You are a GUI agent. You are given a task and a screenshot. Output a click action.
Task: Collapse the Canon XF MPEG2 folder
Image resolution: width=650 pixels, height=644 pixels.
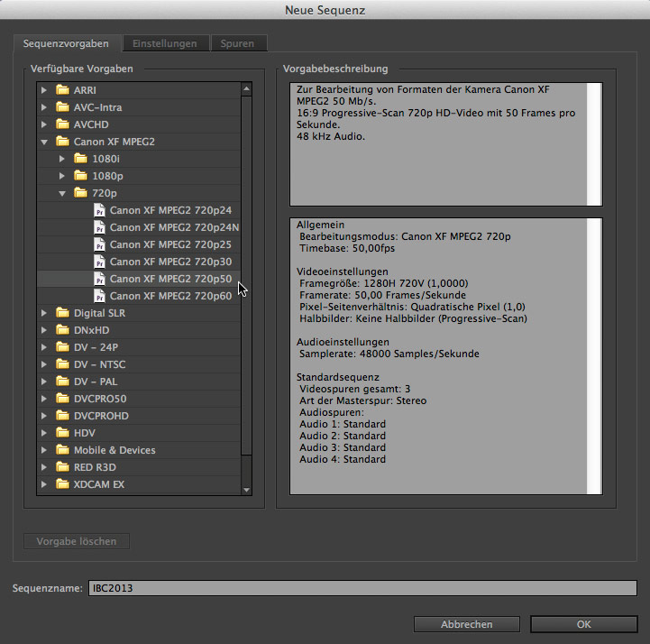44,142
